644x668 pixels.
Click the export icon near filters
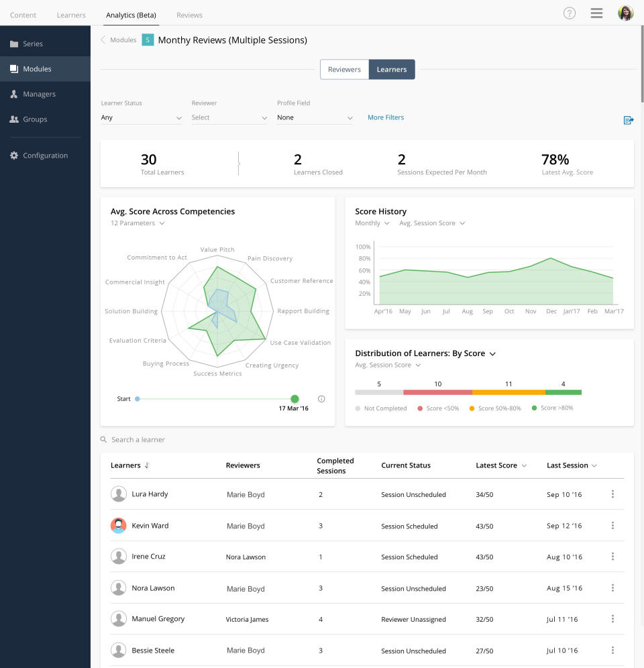tap(628, 120)
